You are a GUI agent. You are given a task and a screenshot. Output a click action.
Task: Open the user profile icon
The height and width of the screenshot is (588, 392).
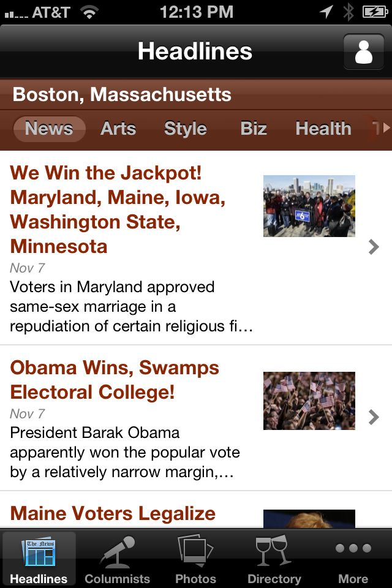(363, 51)
